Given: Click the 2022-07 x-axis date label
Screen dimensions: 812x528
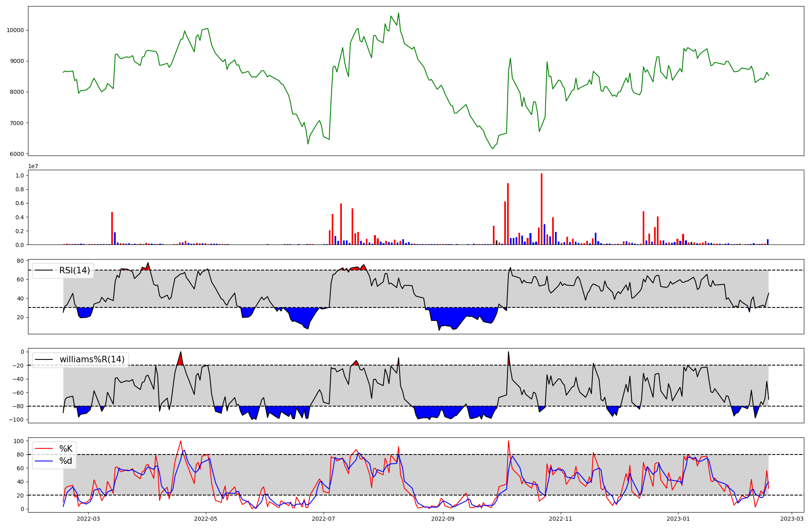Looking at the screenshot, I should (x=324, y=519).
